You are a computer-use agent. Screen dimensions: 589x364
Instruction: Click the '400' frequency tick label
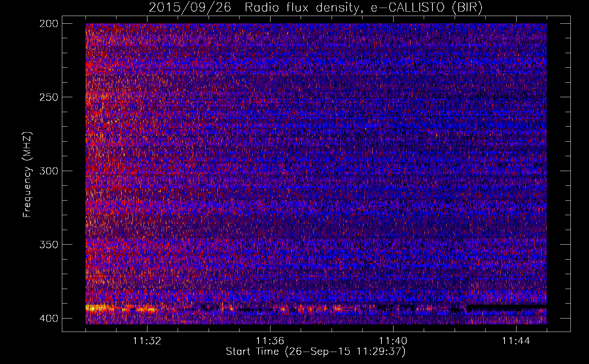pyautogui.click(x=48, y=318)
